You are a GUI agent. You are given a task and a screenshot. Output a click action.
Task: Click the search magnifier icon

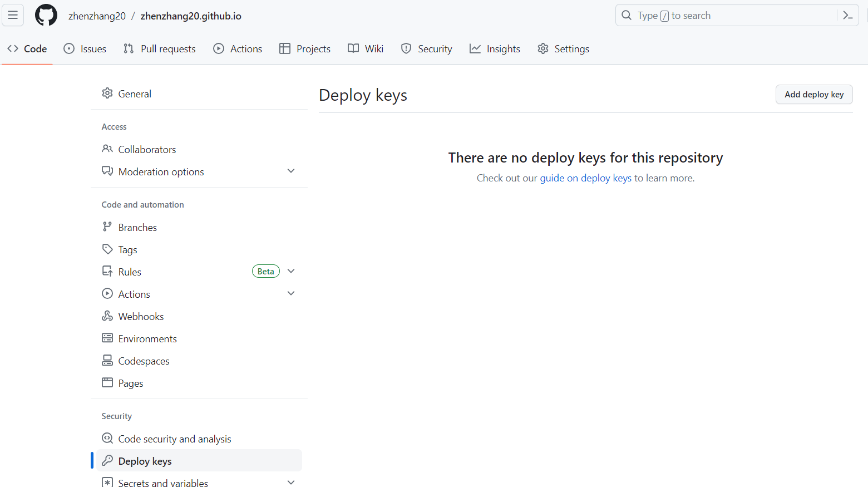tap(627, 16)
